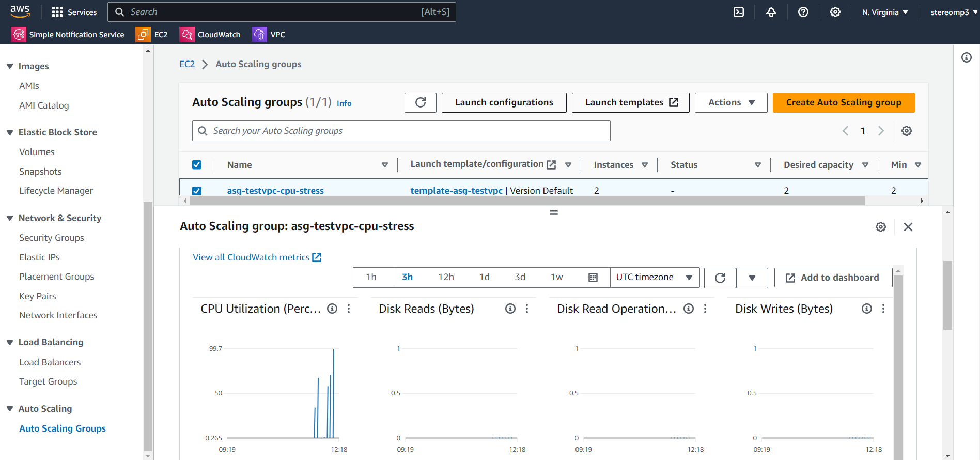Open the Actions dropdown
Viewport: 980px width, 460px height.
pyautogui.click(x=731, y=102)
